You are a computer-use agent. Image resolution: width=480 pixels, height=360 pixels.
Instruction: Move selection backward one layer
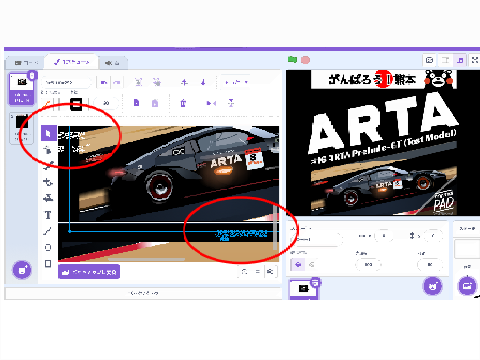pos(203,82)
